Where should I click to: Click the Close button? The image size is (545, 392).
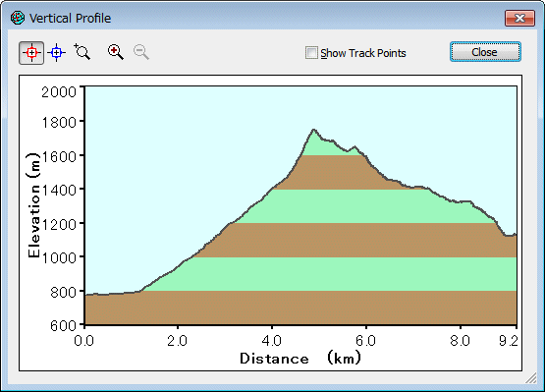pyautogui.click(x=485, y=52)
